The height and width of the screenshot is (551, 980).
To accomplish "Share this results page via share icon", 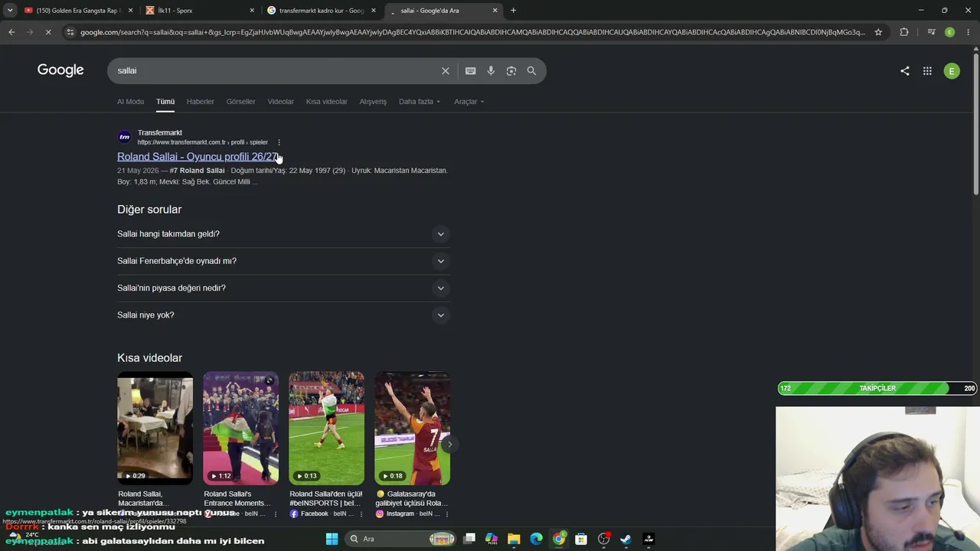I will pyautogui.click(x=905, y=70).
